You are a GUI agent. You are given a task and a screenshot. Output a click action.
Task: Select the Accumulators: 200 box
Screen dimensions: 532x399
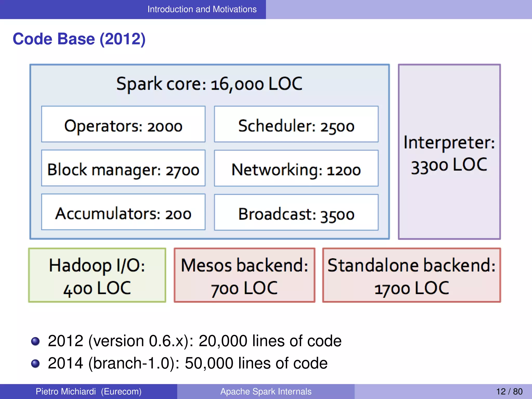123,212
